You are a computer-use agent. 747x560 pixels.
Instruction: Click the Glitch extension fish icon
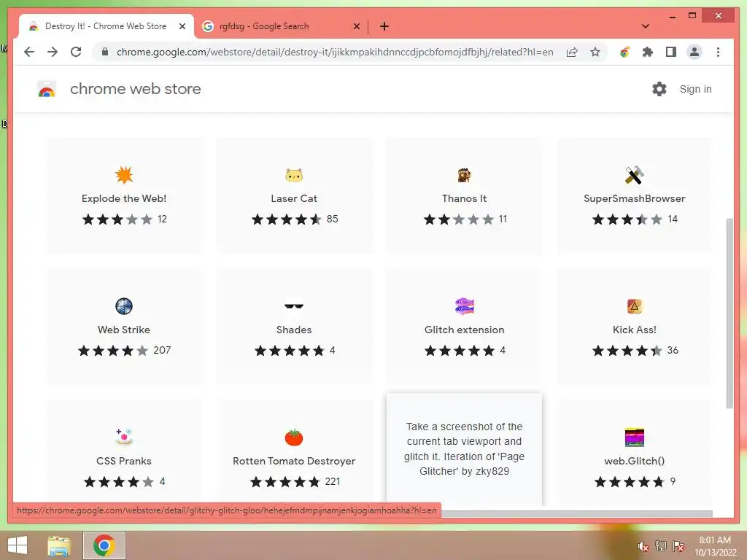click(x=464, y=306)
